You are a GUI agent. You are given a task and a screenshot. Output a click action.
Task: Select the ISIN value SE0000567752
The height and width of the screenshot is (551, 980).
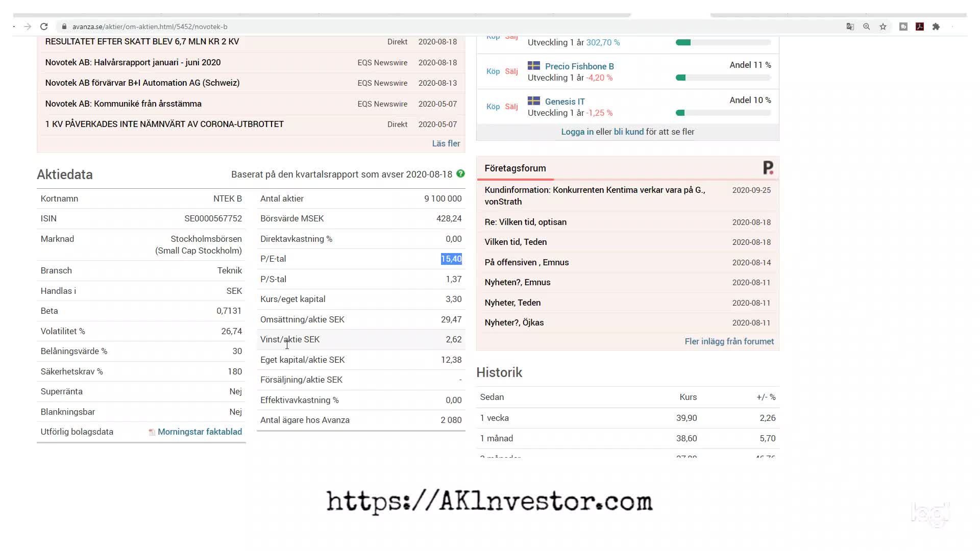tap(213, 218)
